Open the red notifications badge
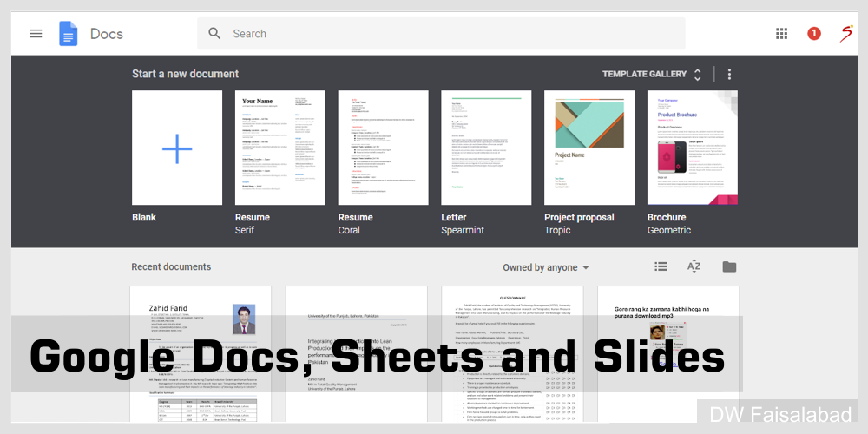Screen dimensions: 868x434 814,34
